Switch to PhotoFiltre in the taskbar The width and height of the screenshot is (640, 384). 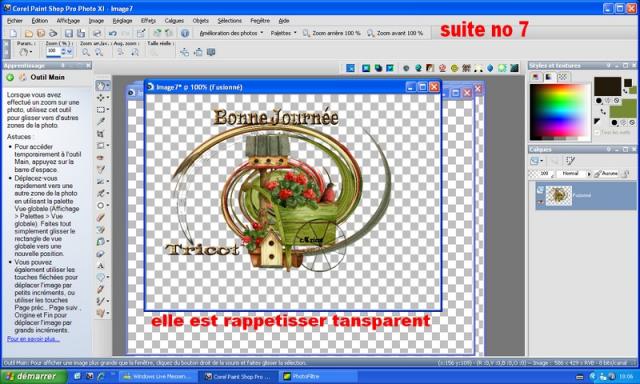point(318,376)
